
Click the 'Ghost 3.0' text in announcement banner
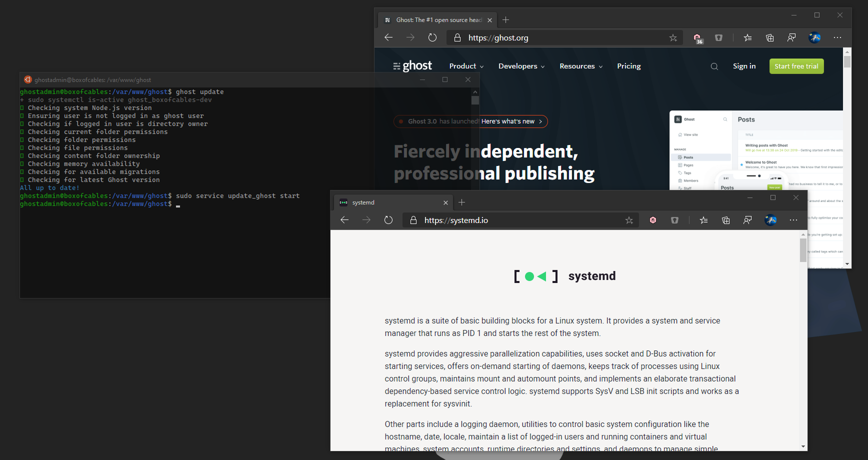(422, 121)
